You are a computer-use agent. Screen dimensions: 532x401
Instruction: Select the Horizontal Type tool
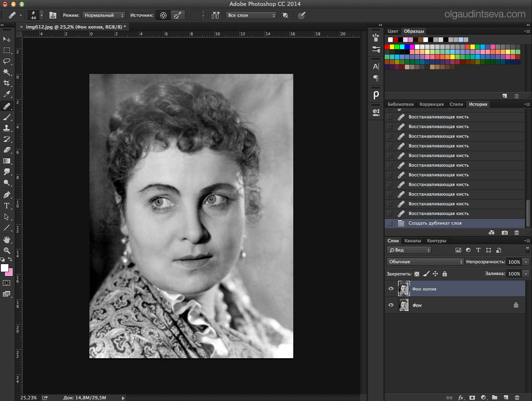click(x=7, y=206)
